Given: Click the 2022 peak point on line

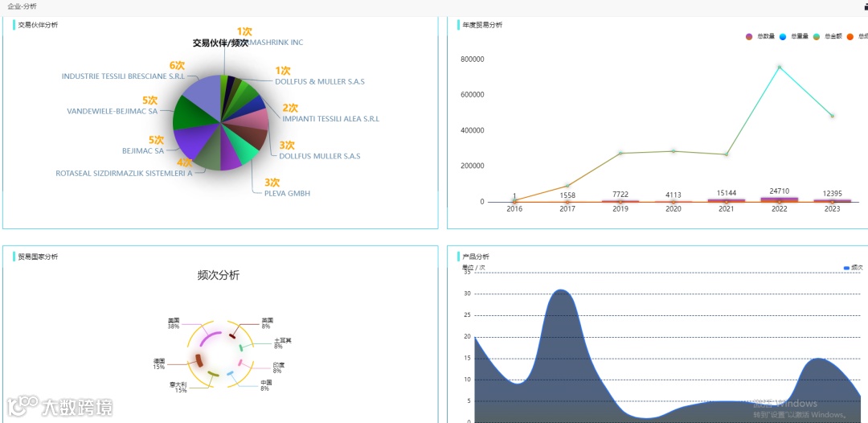Looking at the screenshot, I should [779, 67].
